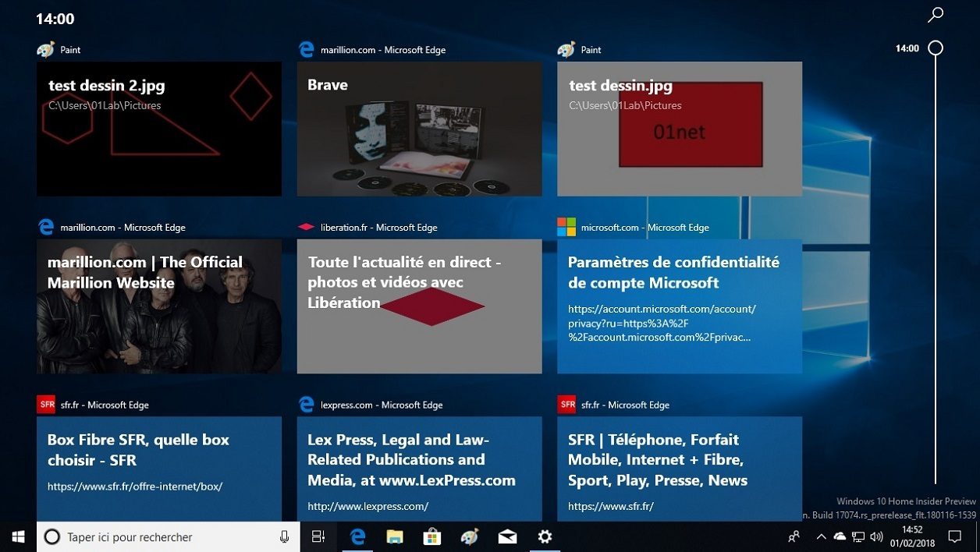Click the 'microsoft.com - Microsoft Edge' label
The image size is (980, 552).
pyautogui.click(x=645, y=228)
